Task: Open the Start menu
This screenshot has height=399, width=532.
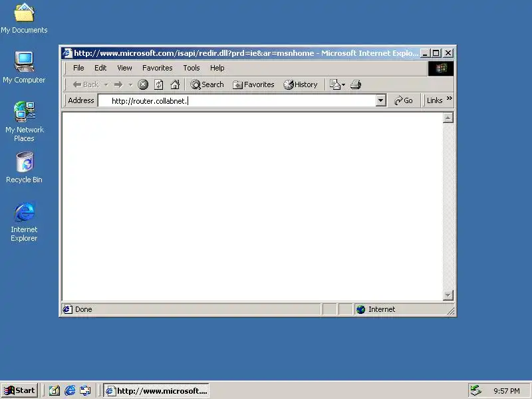Action: pyautogui.click(x=19, y=390)
